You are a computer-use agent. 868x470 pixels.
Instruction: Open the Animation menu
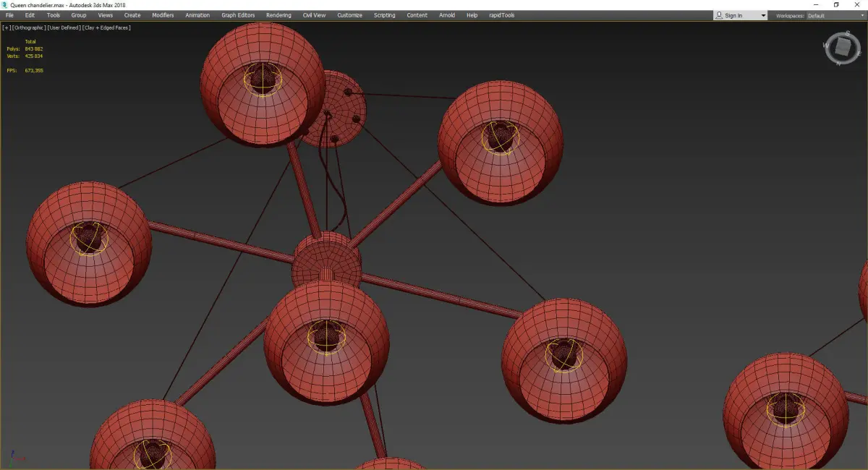pos(197,15)
